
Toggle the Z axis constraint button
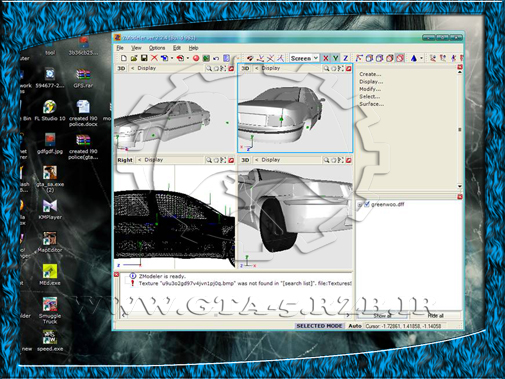coord(346,58)
